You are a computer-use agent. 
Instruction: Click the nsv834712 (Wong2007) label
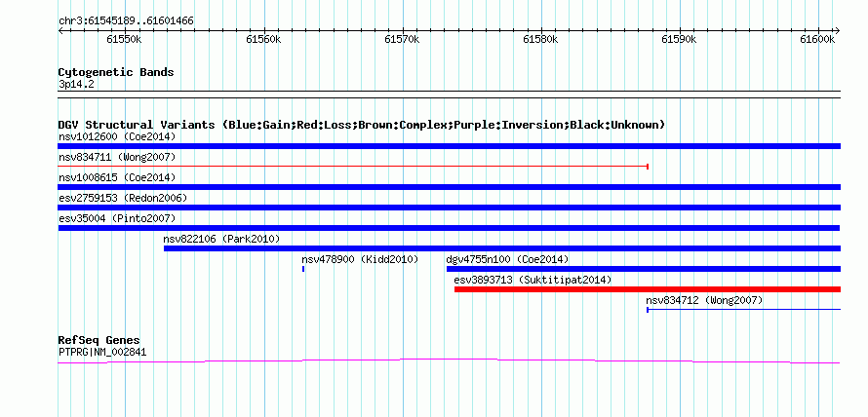704,300
